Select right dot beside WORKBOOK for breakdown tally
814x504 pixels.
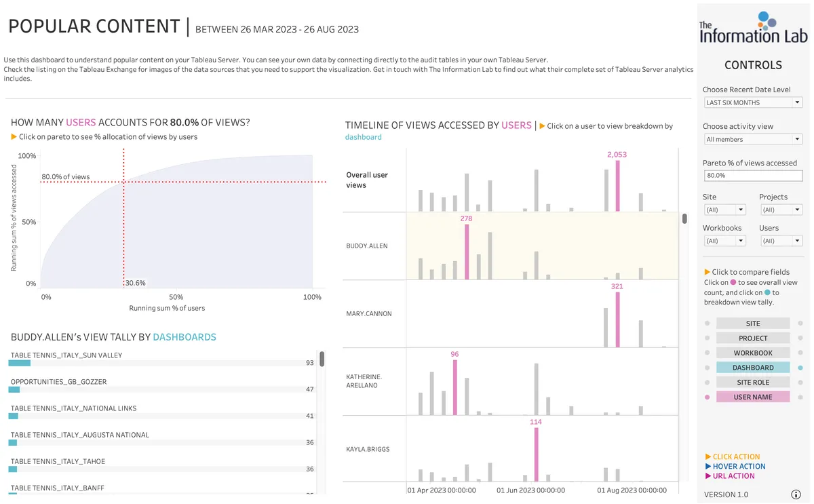(x=800, y=353)
